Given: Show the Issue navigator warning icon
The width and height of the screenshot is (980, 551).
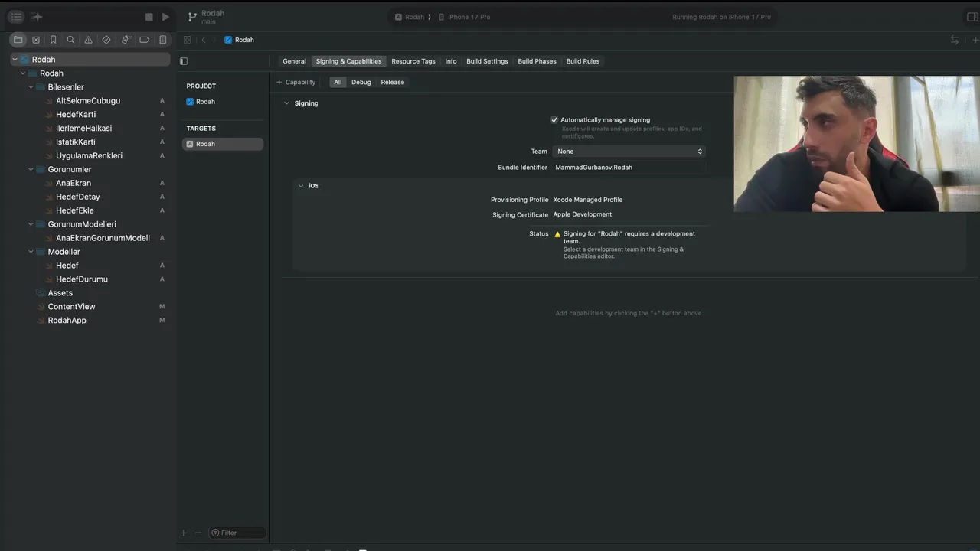Looking at the screenshot, I should pyautogui.click(x=89, y=40).
